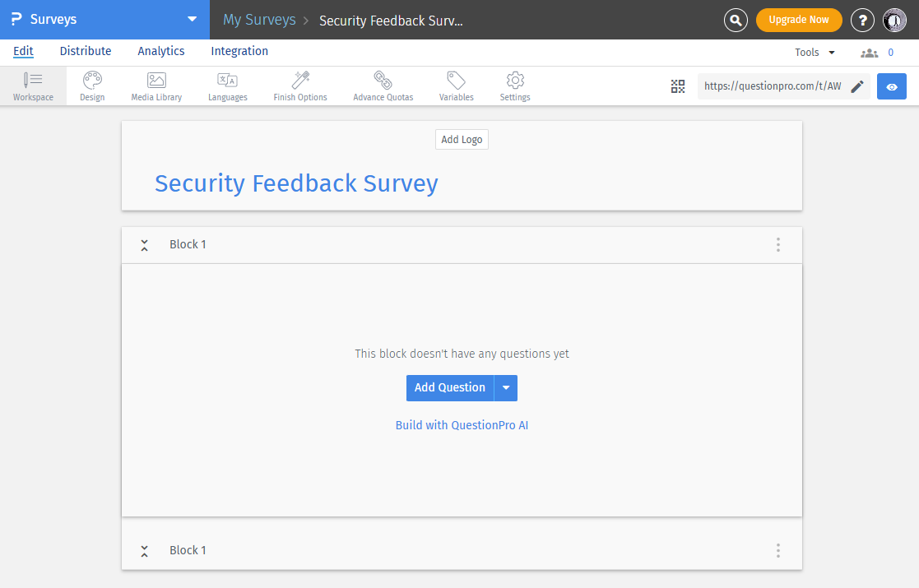Open the Add Question dropdown arrow
The width and height of the screenshot is (919, 588).
(x=506, y=387)
